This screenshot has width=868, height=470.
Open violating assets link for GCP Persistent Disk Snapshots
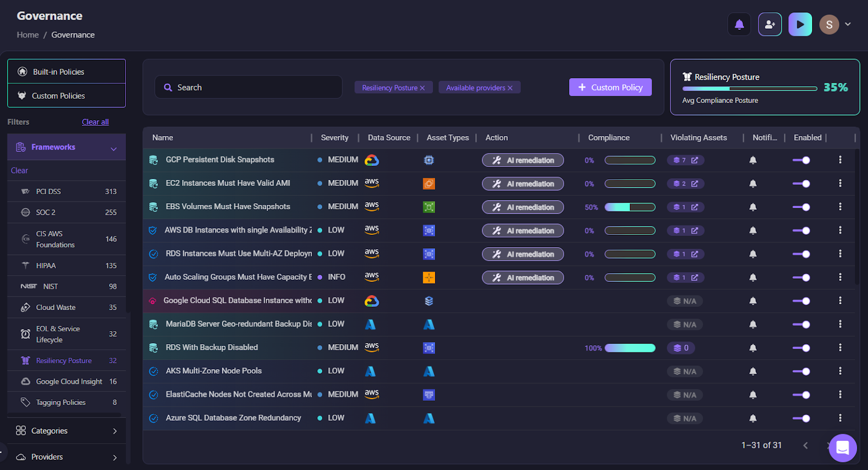(x=685, y=160)
